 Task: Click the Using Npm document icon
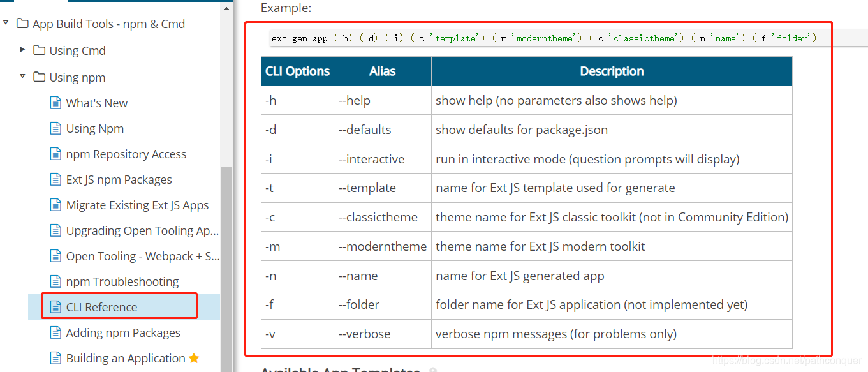point(55,128)
